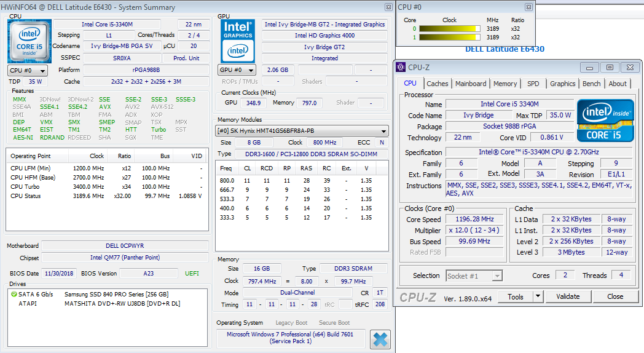Click the rPGA988B platform value
Viewport: 644px width, 353px height.
(x=146, y=70)
